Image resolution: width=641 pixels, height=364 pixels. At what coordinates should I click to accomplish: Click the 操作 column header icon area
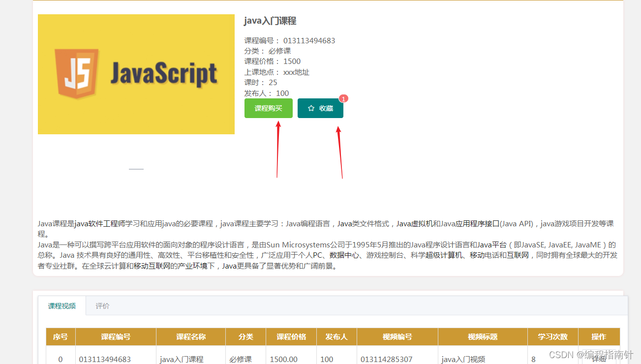(x=599, y=336)
